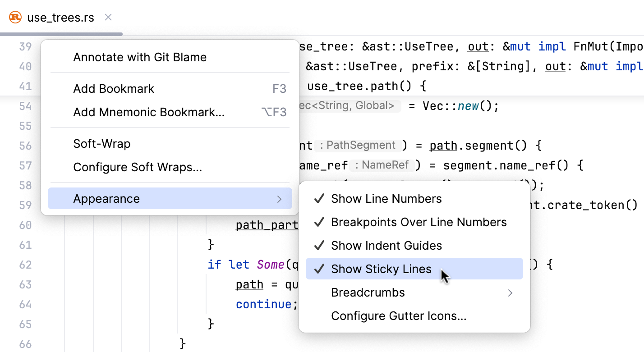The height and width of the screenshot is (352, 644).
Task: Click the horizontal scrollbar under the tab
Action: 61,34
